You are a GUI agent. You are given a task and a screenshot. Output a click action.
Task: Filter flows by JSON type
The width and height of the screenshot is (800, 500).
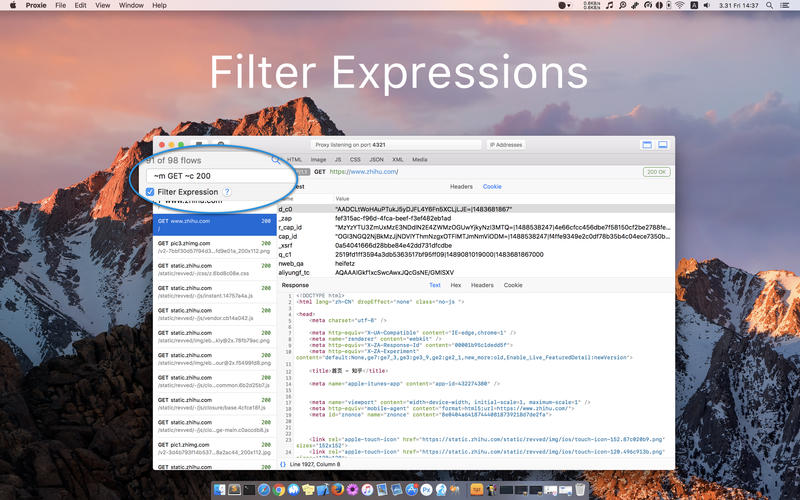click(x=377, y=160)
